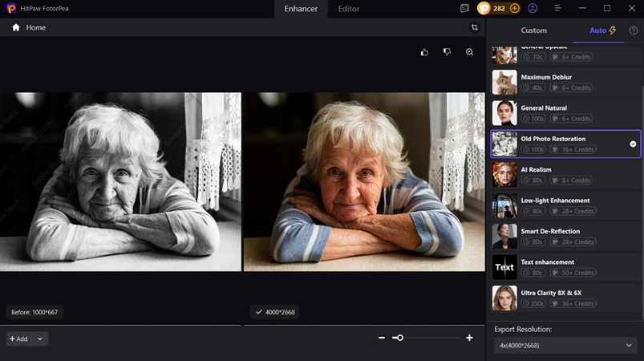
Task: Click the Home house icon
Action: [x=15, y=27]
